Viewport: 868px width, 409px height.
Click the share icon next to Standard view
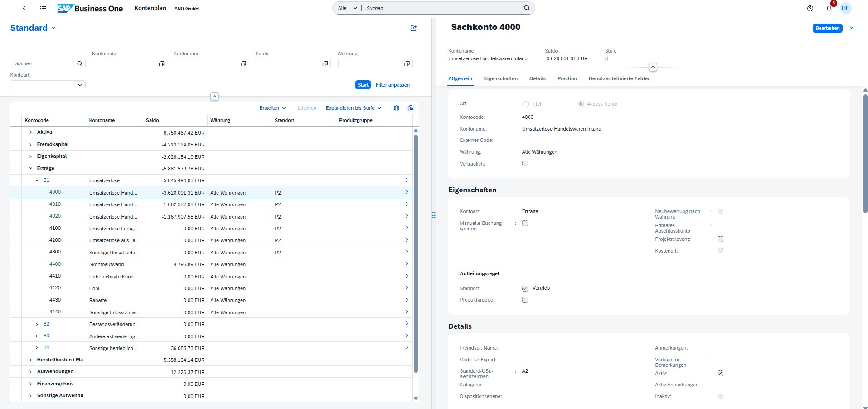(x=413, y=28)
